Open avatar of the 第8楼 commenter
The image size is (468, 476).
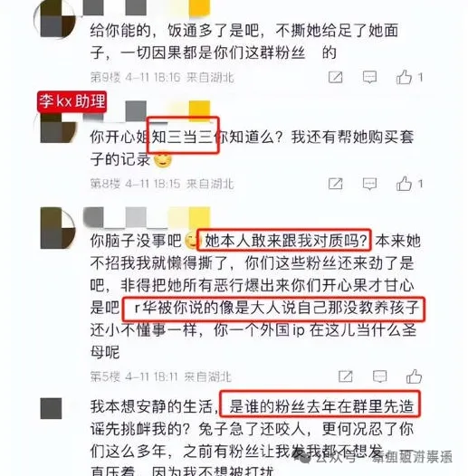pos(58,128)
